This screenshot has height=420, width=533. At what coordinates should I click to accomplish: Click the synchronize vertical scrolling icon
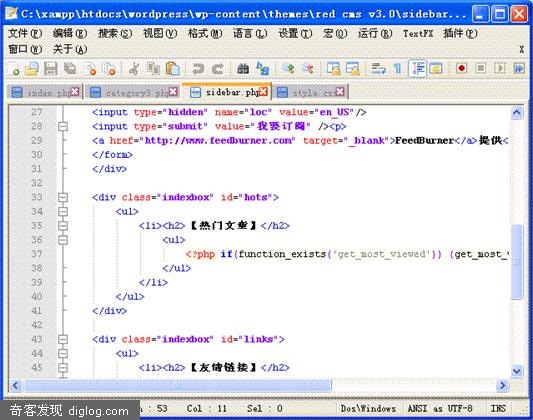pyautogui.click(x=333, y=69)
